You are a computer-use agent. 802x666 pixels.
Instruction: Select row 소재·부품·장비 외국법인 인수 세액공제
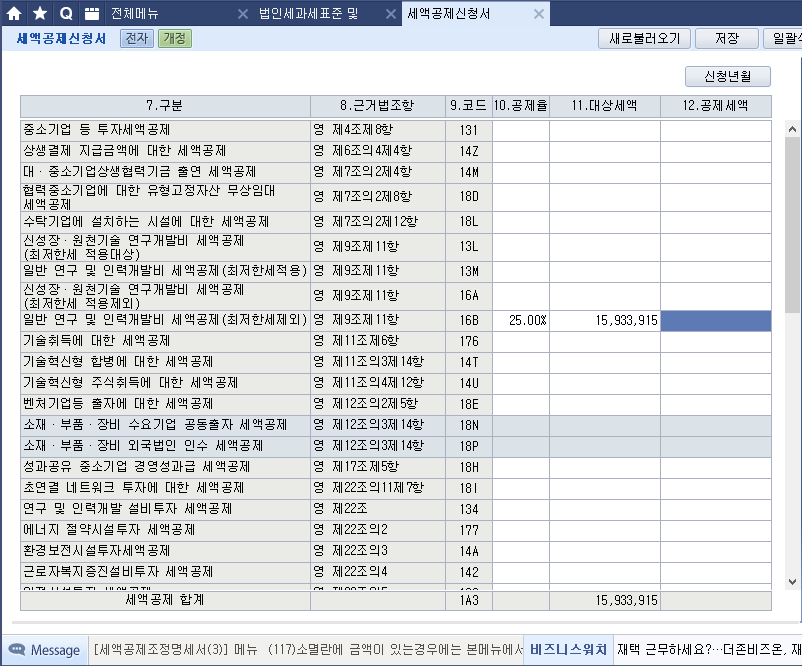coord(395,446)
